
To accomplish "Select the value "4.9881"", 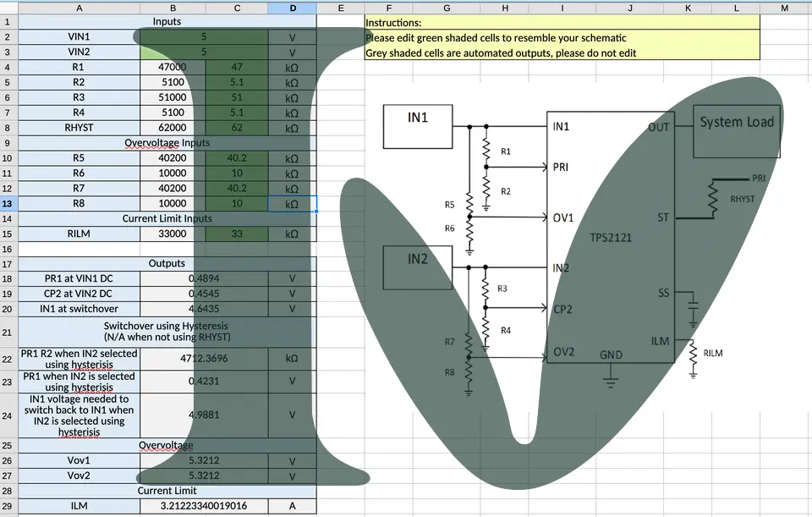I will (204, 415).
